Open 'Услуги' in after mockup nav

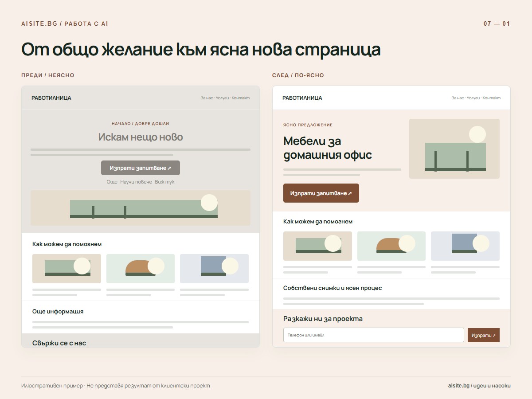[x=473, y=98]
